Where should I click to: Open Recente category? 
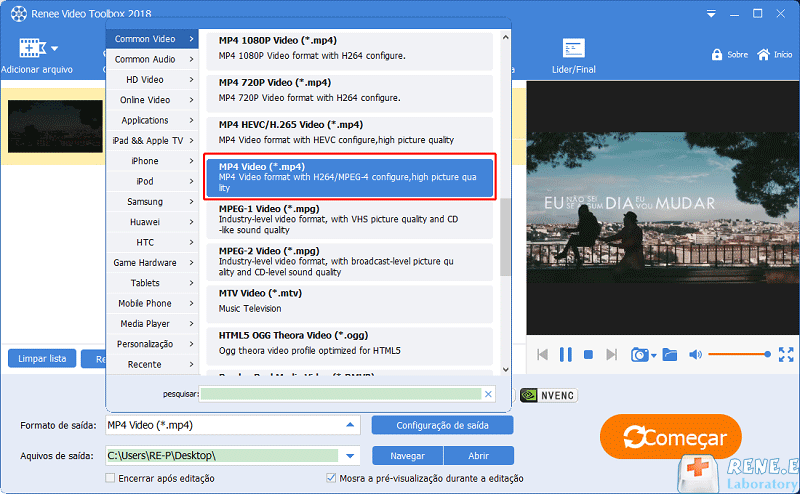[152, 364]
